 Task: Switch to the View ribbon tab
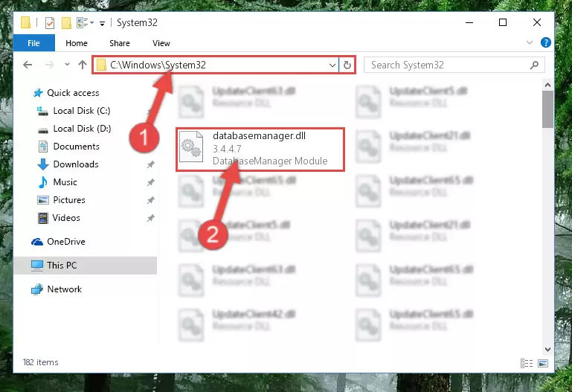coord(161,43)
